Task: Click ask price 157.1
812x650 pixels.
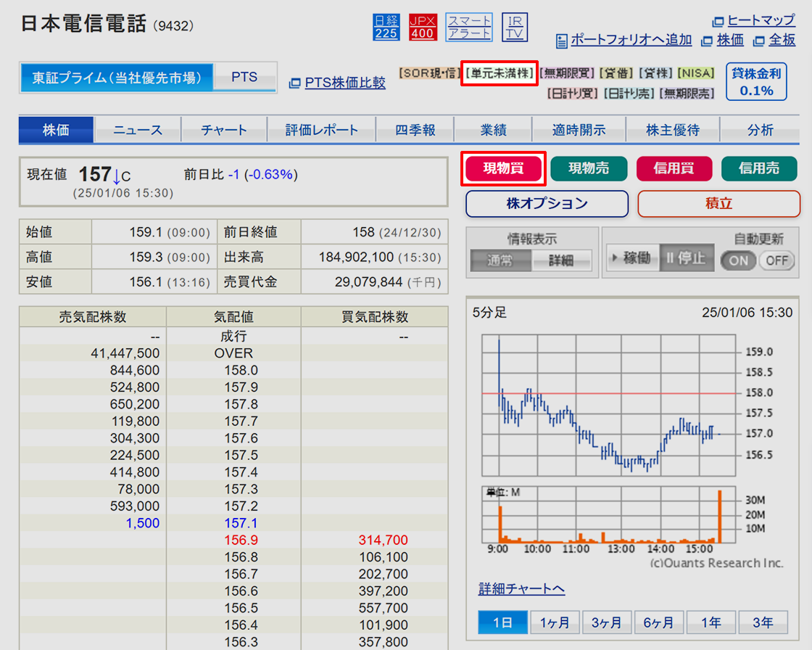Action: point(241,523)
